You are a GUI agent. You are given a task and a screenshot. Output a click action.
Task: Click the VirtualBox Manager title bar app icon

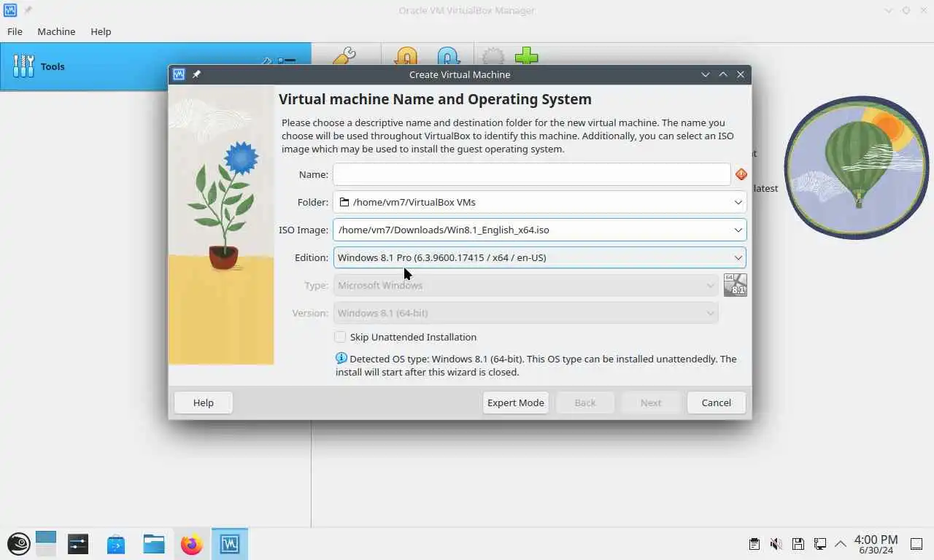9,10
